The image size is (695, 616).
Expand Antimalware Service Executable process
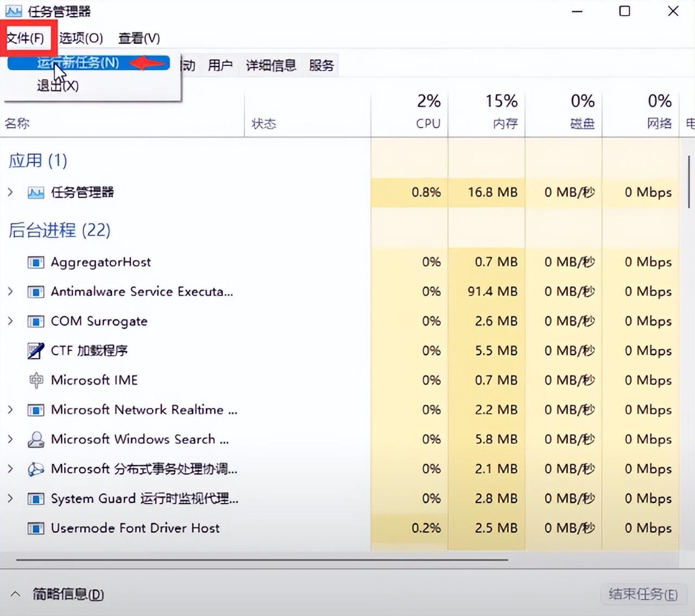point(10,292)
